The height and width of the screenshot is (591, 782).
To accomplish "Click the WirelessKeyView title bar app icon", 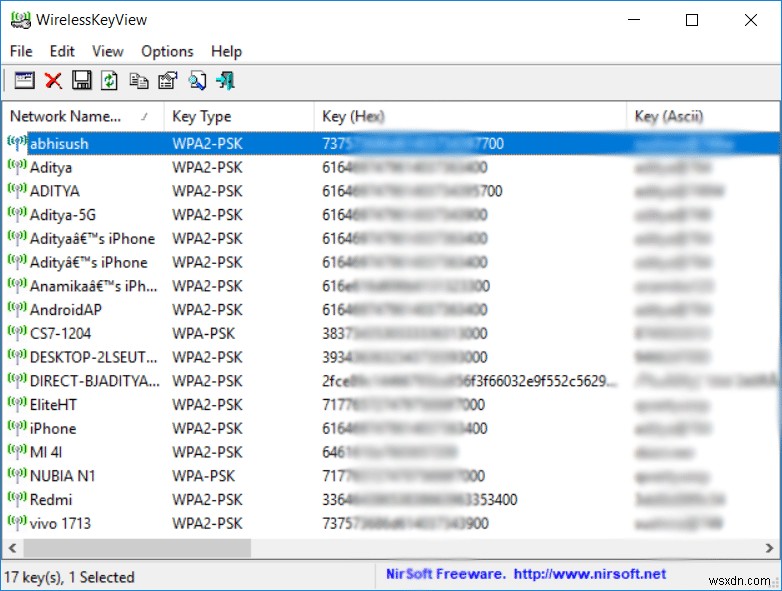I will [20, 20].
